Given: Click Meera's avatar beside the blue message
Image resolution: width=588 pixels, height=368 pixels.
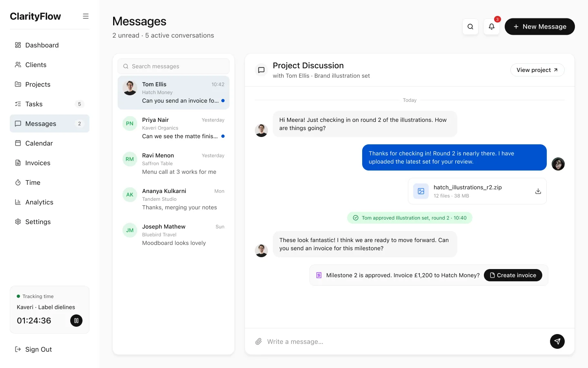Looking at the screenshot, I should (x=558, y=164).
